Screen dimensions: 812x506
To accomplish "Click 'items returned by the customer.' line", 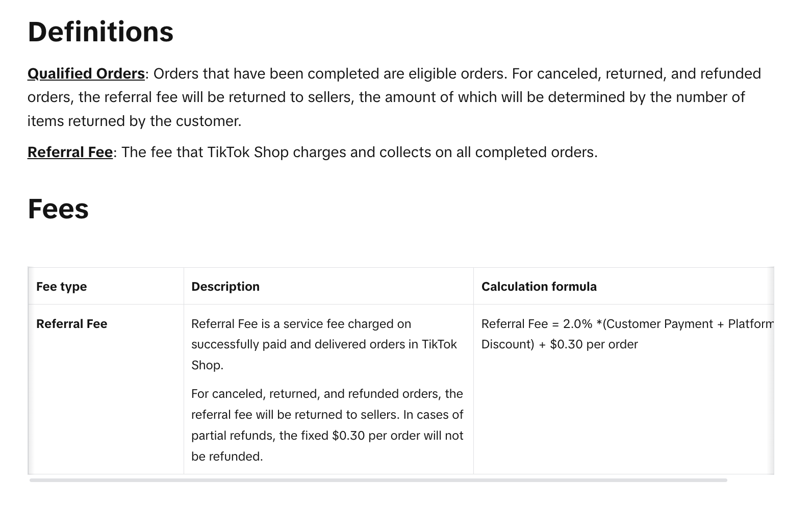I will pos(135,121).
